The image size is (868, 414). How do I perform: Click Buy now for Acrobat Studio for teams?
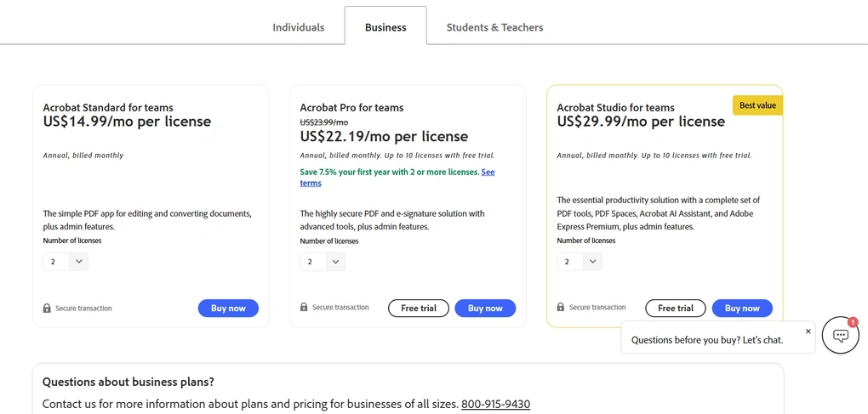(742, 309)
